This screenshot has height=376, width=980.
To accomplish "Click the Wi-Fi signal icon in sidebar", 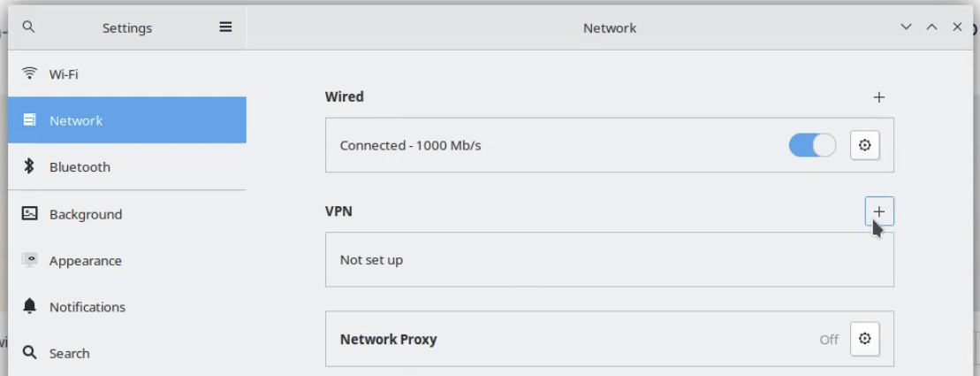I will point(29,73).
